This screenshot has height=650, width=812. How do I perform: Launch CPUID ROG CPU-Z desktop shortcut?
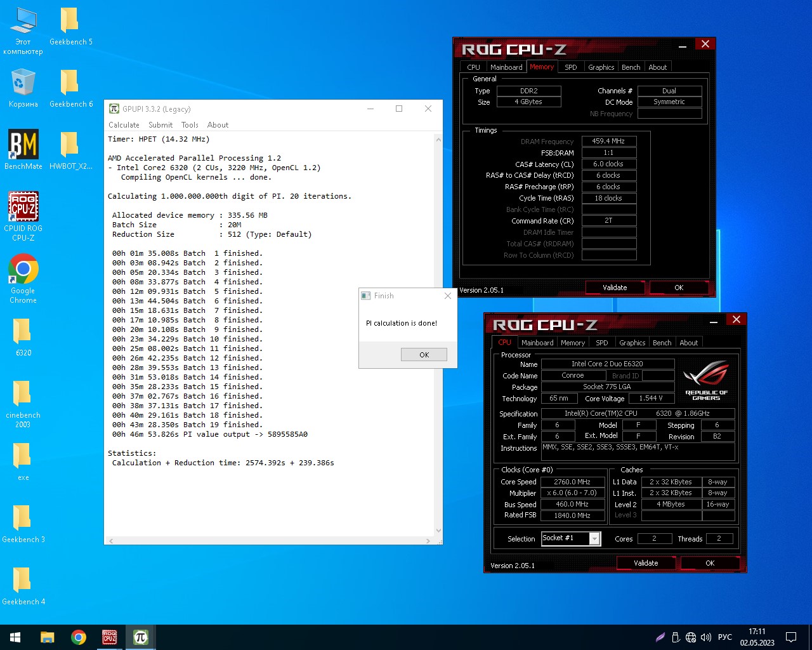(x=23, y=216)
